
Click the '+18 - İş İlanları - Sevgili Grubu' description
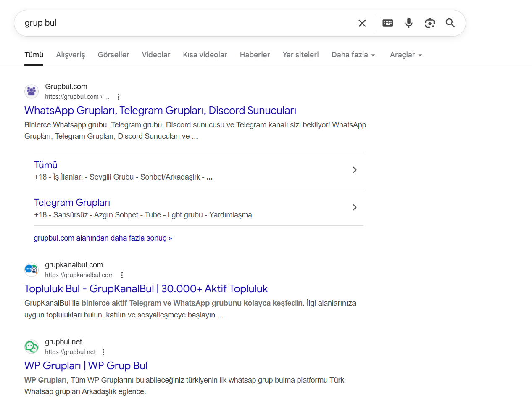tap(124, 177)
